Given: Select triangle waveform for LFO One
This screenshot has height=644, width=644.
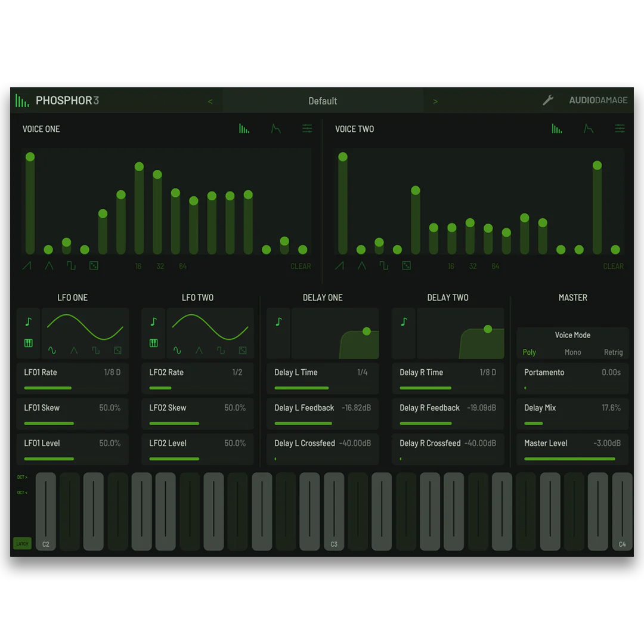Looking at the screenshot, I should 74,351.
